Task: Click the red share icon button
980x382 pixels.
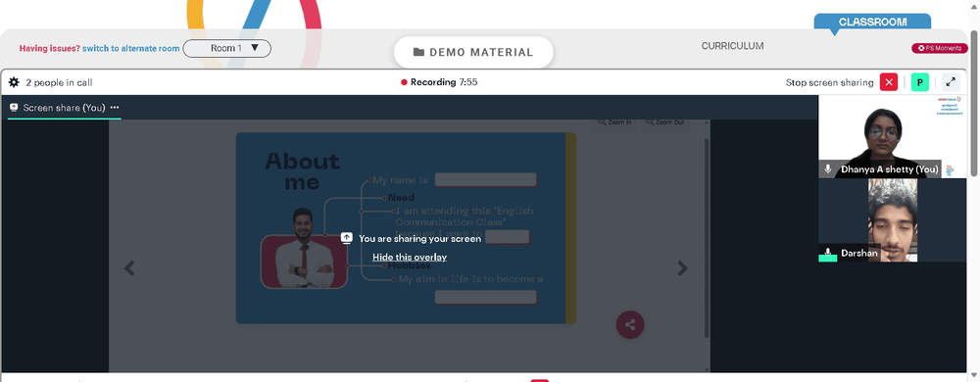Action: pos(630,324)
